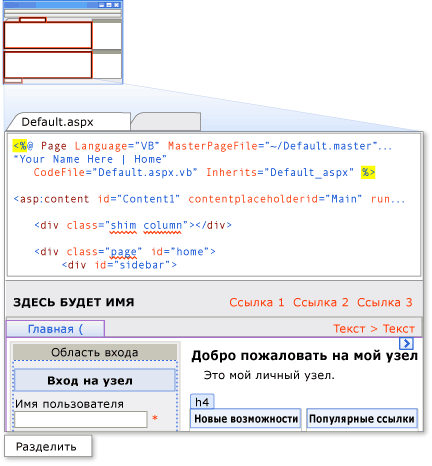Click the highlighted <% directive opening tag
The height and width of the screenshot is (466, 432).
pyautogui.click(x=20, y=146)
